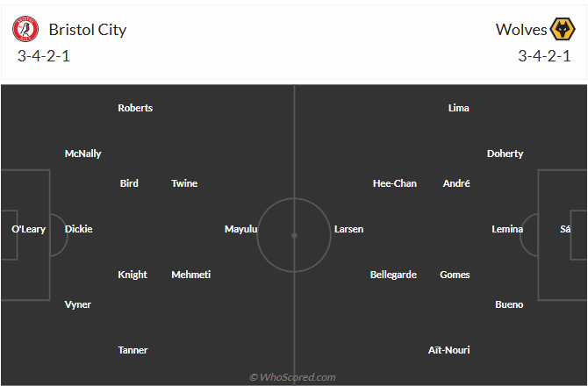The height and width of the screenshot is (386, 588).
Task: Click defender Dickie's name
Action: pos(78,229)
